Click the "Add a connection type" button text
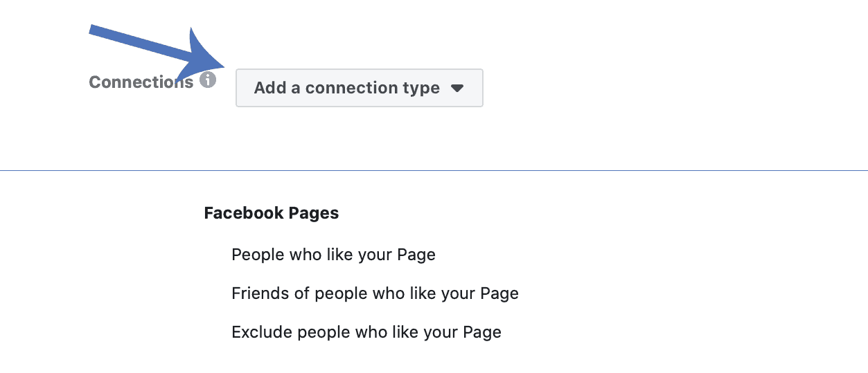Image resolution: width=868 pixels, height=373 pixels. click(346, 88)
